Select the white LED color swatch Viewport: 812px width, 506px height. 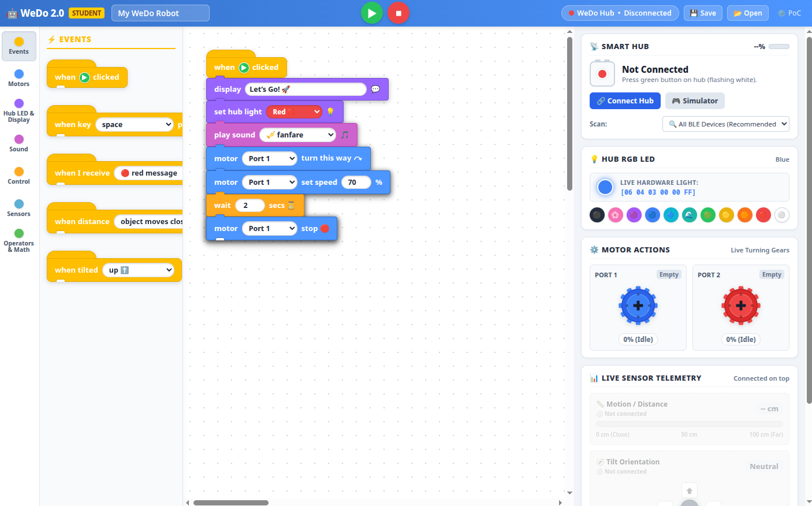coord(782,215)
